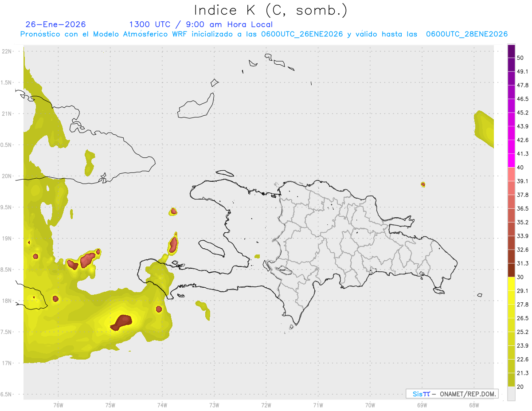Click the "18N" latitude axis label
The image size is (532, 411).
pos(8,301)
